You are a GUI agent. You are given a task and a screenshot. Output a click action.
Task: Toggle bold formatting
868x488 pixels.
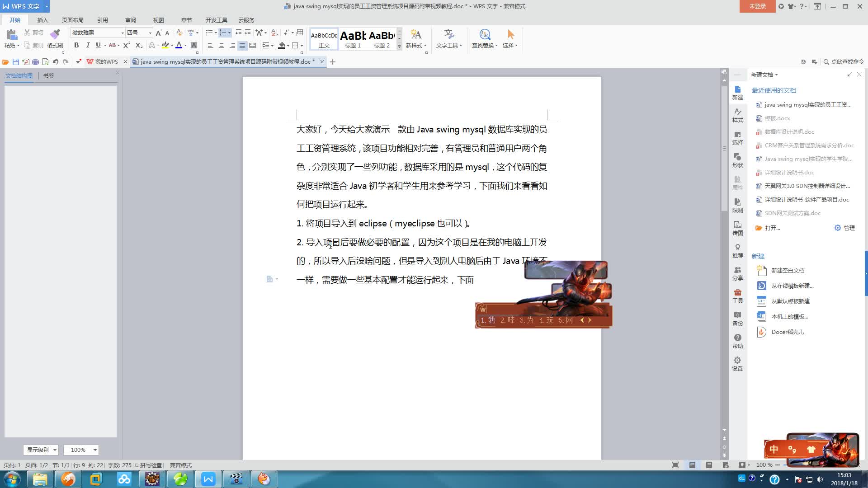coord(76,45)
